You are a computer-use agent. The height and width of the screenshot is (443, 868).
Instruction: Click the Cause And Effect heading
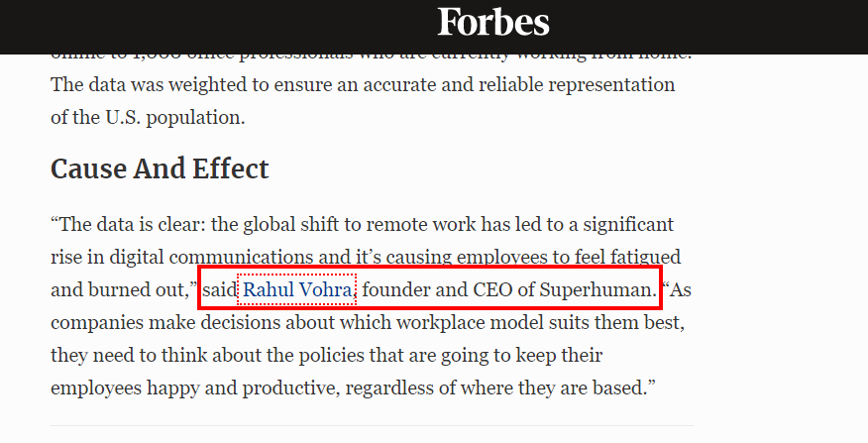click(160, 168)
